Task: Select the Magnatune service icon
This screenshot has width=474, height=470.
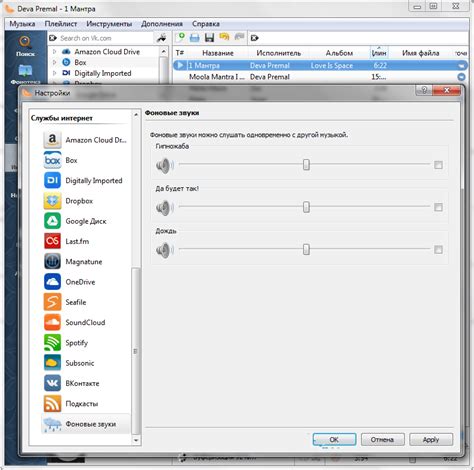Action: (x=52, y=261)
